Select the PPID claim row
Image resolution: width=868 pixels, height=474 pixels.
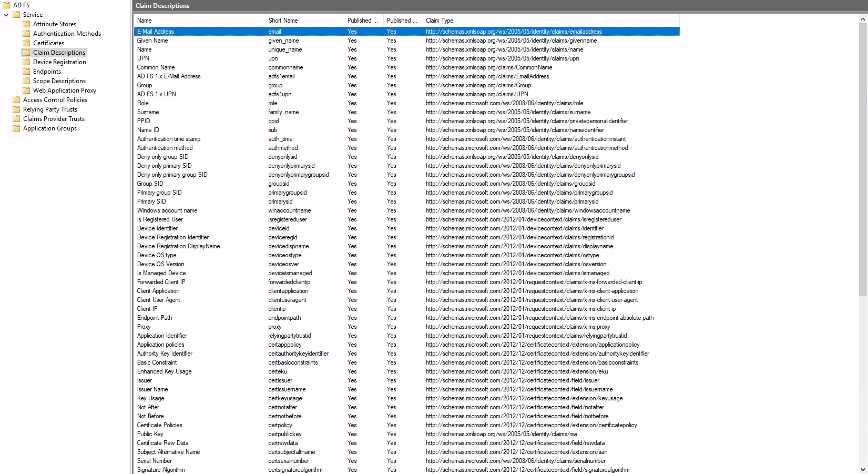point(406,121)
